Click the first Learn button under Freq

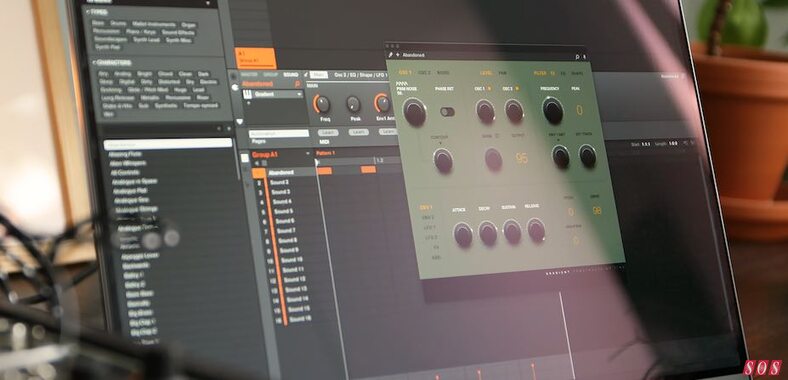[x=328, y=132]
